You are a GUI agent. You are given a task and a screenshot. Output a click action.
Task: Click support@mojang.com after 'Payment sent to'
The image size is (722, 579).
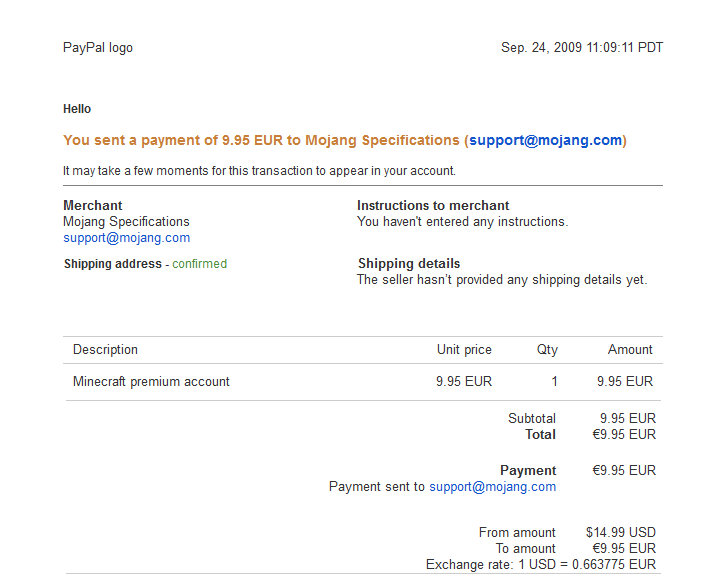492,487
